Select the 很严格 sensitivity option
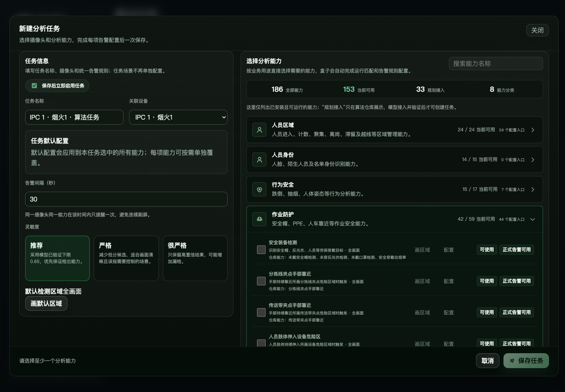 (x=195, y=258)
